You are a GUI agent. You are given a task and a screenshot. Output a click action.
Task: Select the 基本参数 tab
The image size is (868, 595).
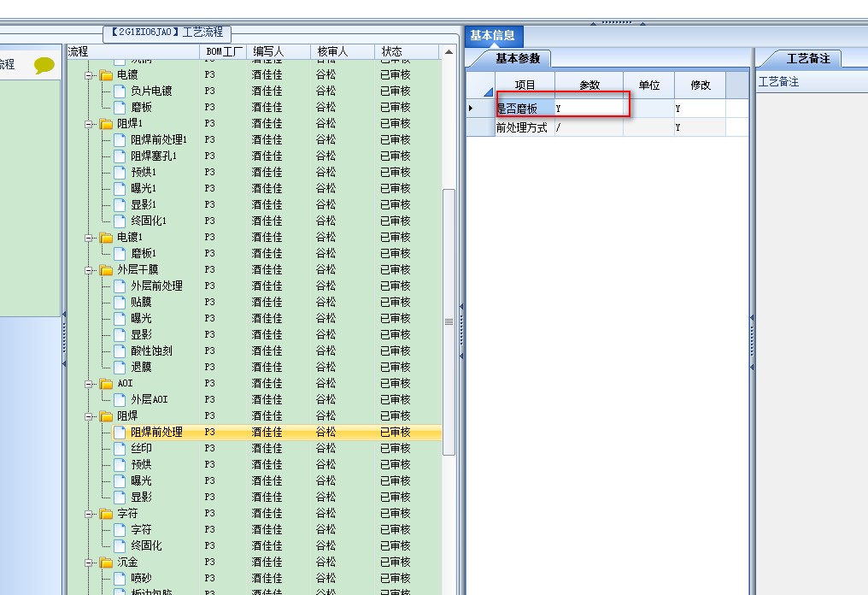click(x=518, y=59)
